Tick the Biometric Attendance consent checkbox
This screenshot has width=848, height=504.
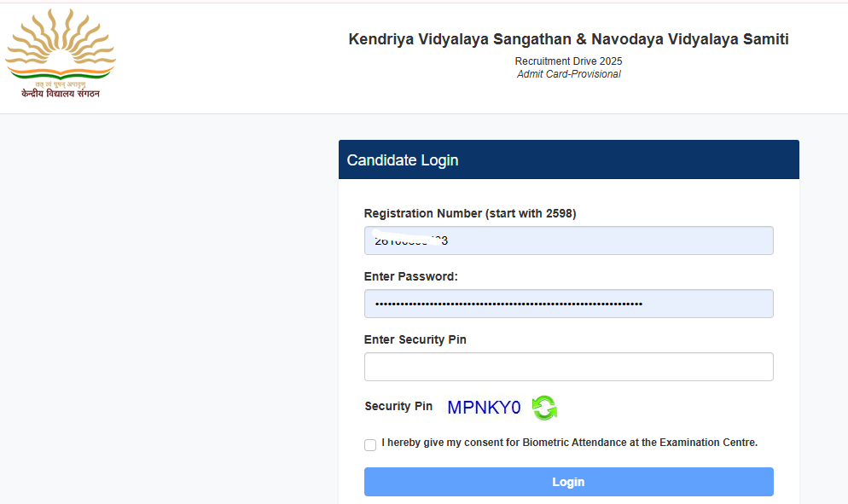coord(369,445)
